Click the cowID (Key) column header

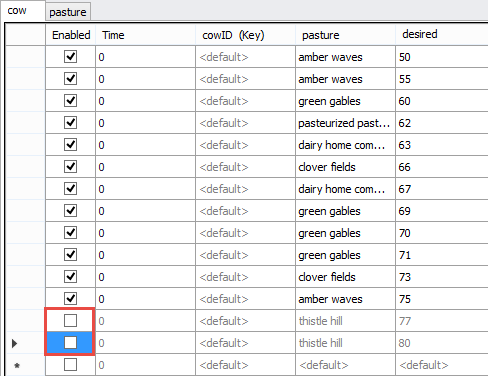click(245, 35)
